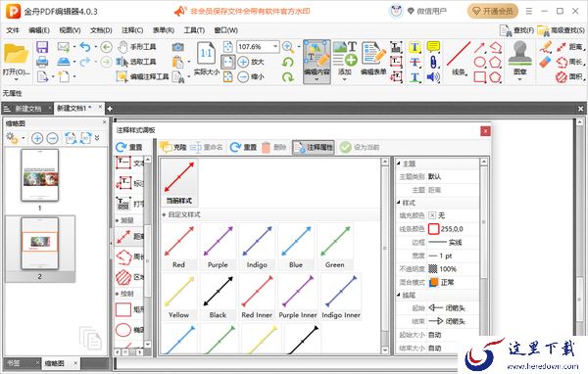Screen dimensions: 588x374
Task: Open the 文档(D) menu
Action: coord(101,30)
